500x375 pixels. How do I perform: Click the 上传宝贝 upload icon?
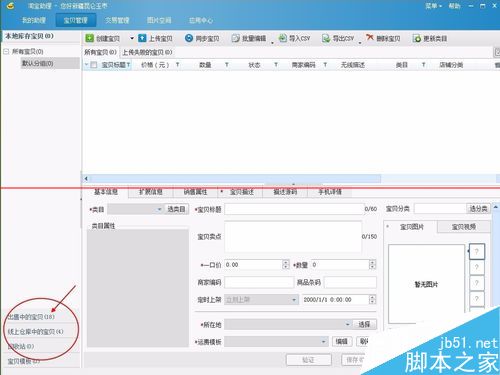142,38
